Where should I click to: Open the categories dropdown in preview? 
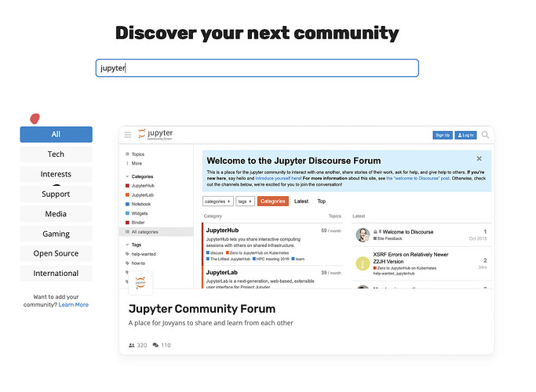pos(217,201)
